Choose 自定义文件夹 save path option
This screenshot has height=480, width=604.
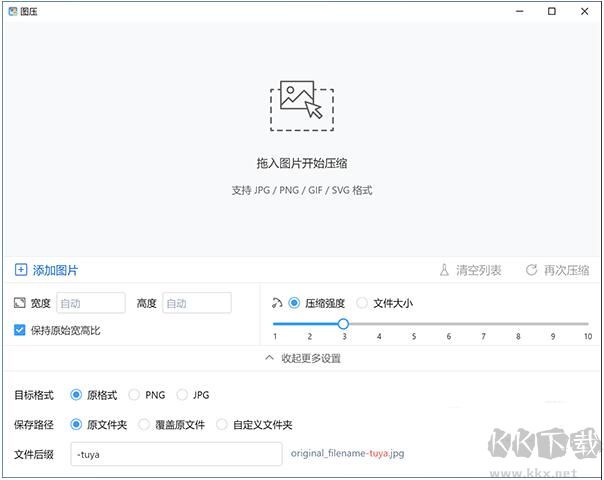[222, 425]
